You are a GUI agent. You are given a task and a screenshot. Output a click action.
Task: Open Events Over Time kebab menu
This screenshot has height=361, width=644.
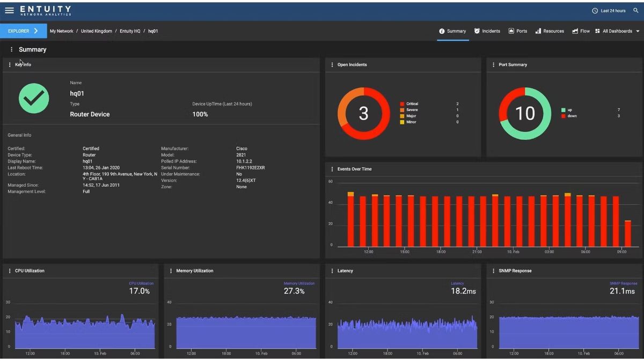(x=332, y=170)
